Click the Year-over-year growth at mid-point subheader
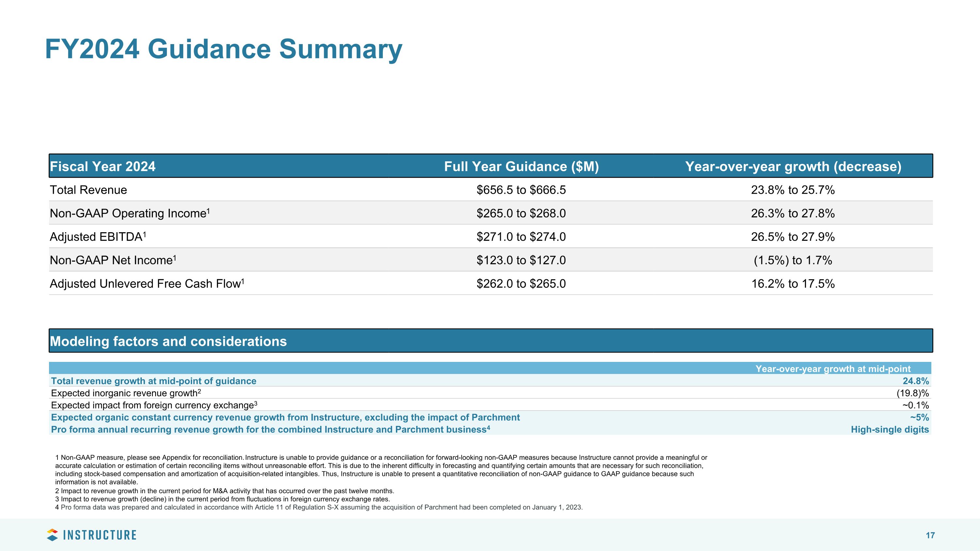This screenshot has width=980, height=551. click(833, 368)
